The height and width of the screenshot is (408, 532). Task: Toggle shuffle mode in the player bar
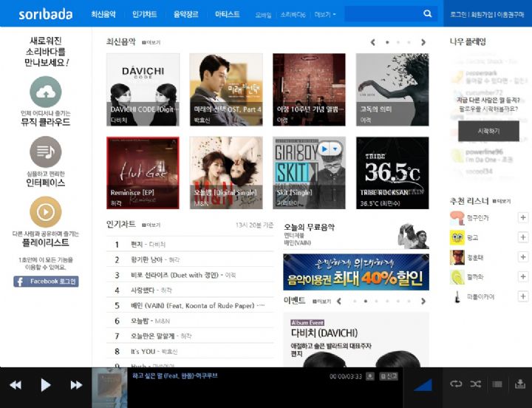[475, 384]
